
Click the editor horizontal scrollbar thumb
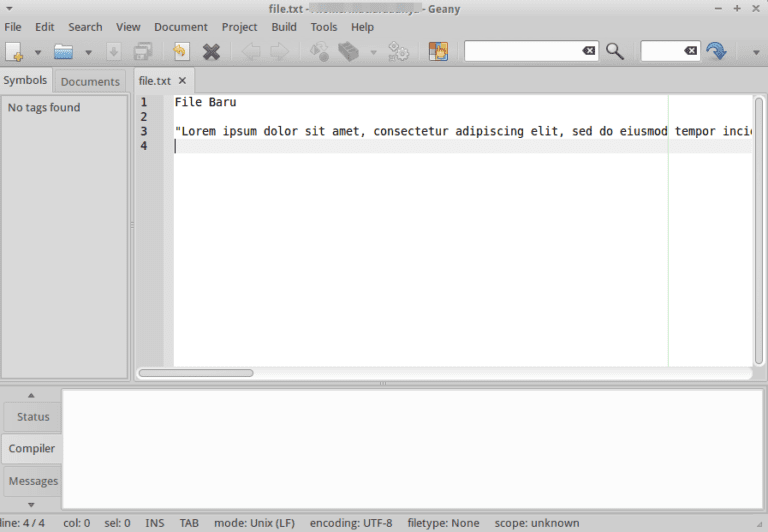point(196,373)
